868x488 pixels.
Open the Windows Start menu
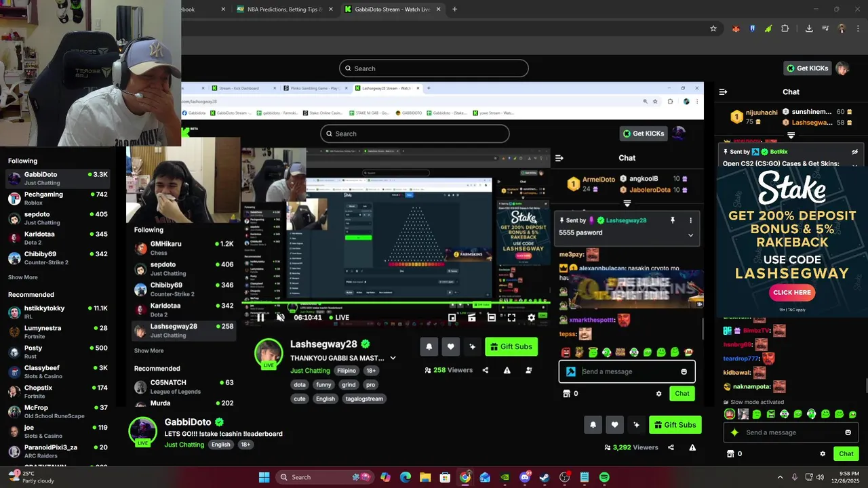click(x=264, y=477)
